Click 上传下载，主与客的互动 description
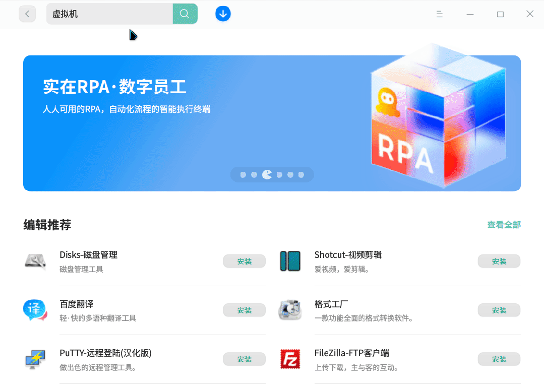 (x=356, y=367)
